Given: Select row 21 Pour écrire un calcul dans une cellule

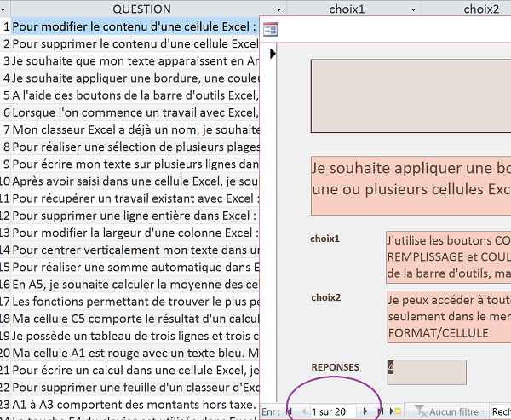Looking at the screenshot, I should tap(135, 371).
